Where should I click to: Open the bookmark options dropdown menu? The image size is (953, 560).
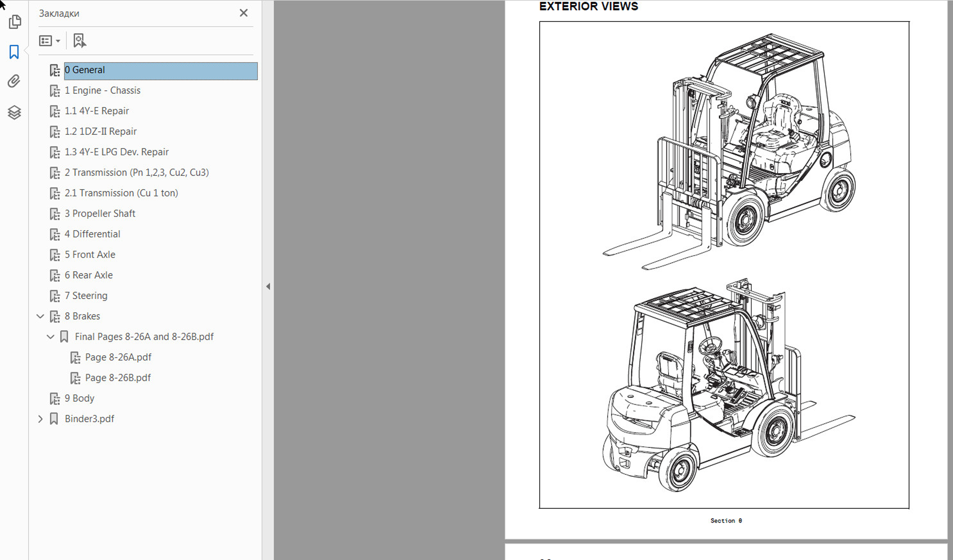click(x=50, y=41)
